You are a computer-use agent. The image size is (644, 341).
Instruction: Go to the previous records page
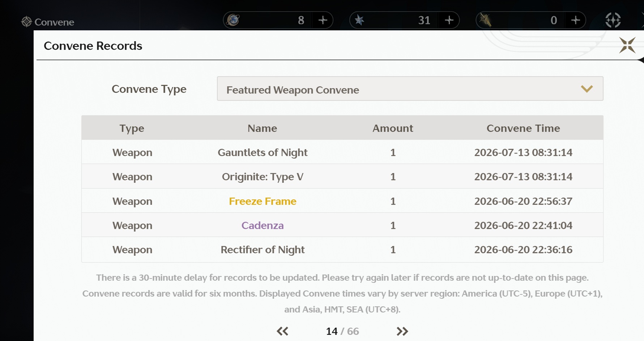pos(282,331)
